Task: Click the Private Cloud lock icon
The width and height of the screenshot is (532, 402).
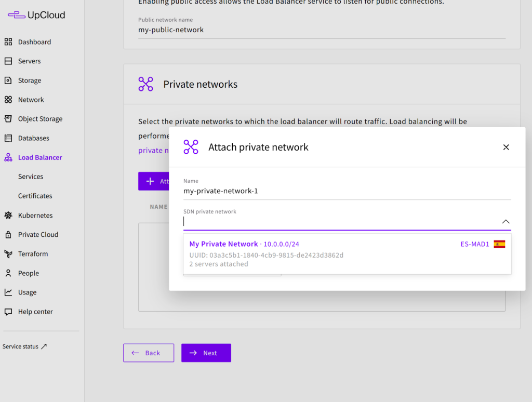Action: pyautogui.click(x=8, y=235)
